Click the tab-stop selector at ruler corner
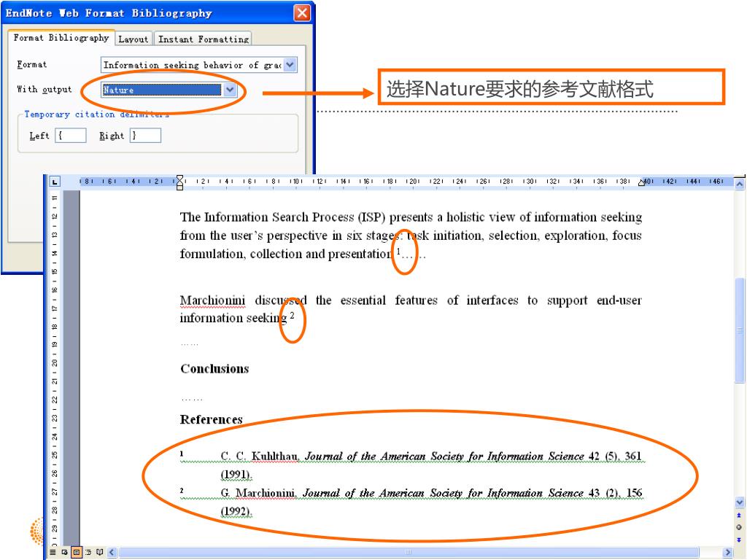 coord(55,182)
